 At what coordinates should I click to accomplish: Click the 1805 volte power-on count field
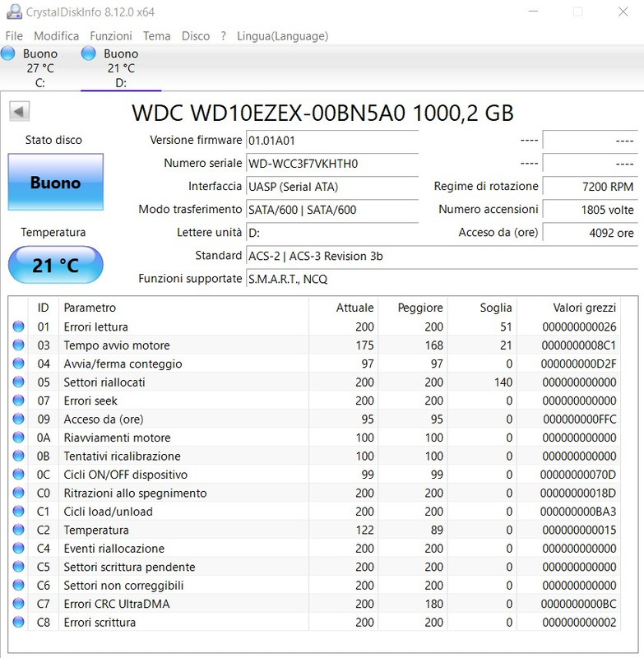pyautogui.click(x=590, y=210)
